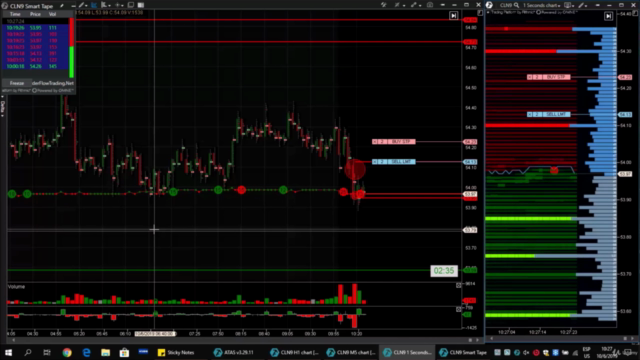Click the Vol column header in Smart Tape

[x=52, y=14]
